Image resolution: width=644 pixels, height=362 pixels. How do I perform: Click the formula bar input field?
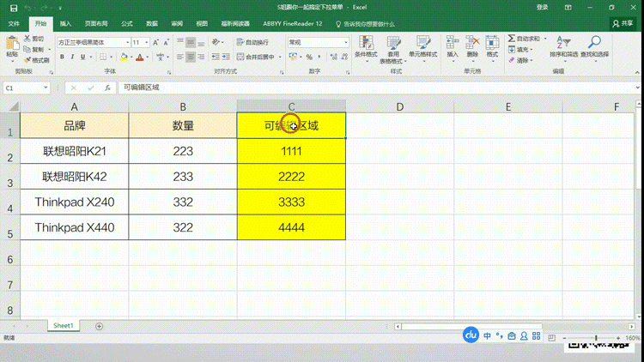pos(376,87)
